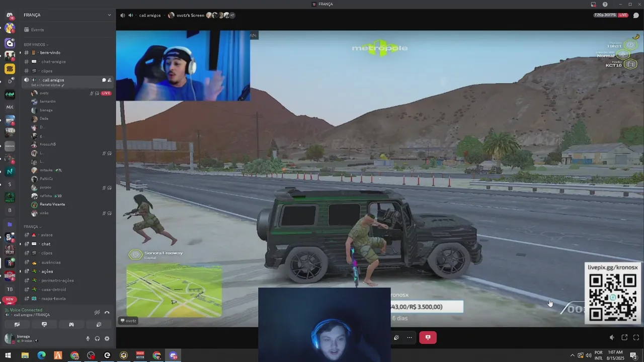Image resolution: width=644 pixels, height=362 pixels.
Task: Open soundboard icon in stream controls
Action: tap(396, 337)
